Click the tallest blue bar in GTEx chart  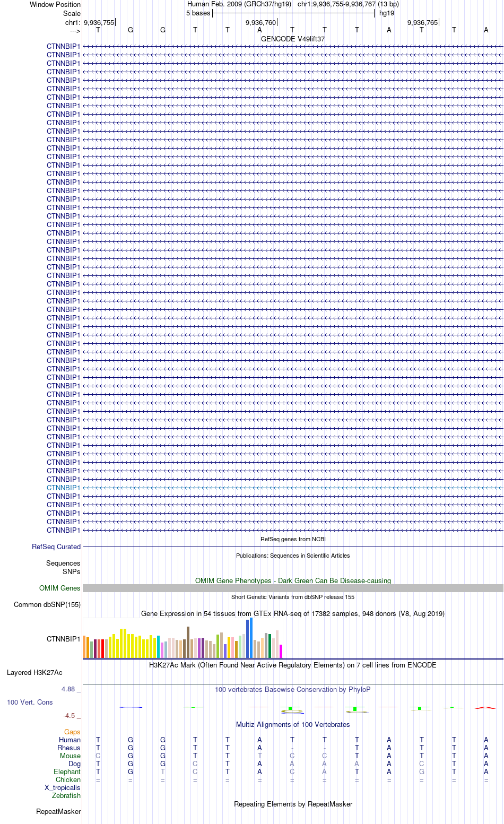tap(251, 638)
